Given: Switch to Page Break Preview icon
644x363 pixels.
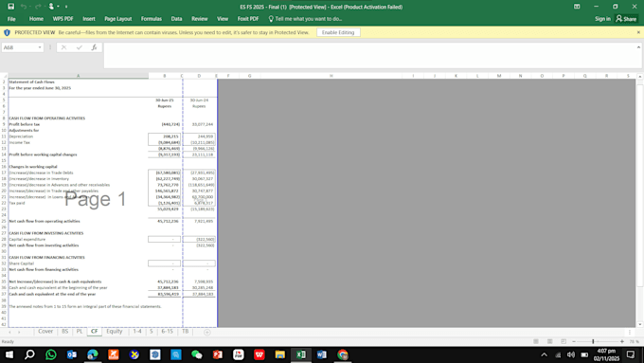Looking at the screenshot, I should click(563, 341).
